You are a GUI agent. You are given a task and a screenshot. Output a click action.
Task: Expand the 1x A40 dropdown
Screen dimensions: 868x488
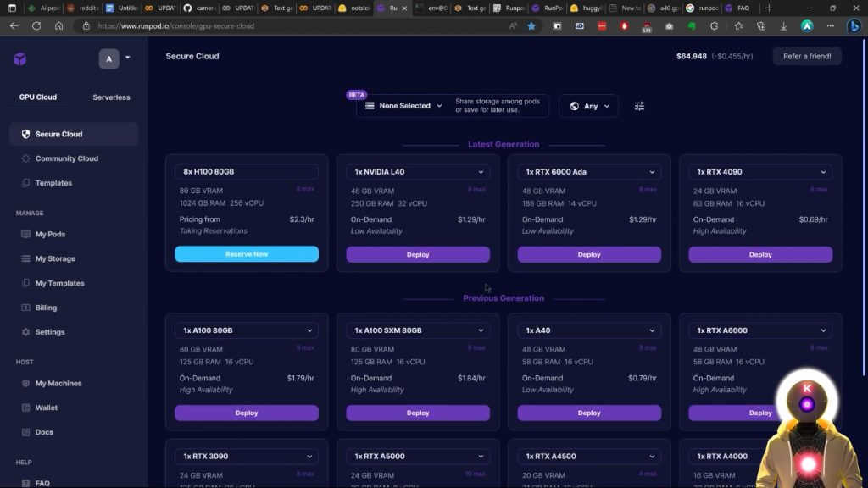point(589,330)
